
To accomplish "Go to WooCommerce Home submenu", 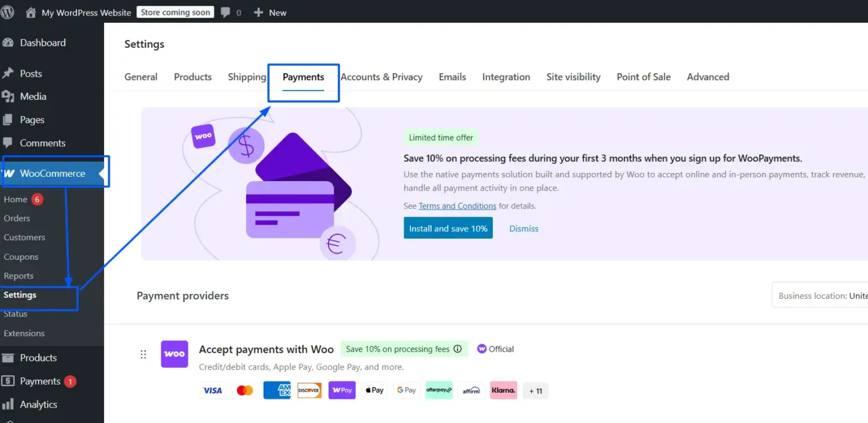I will (x=15, y=199).
